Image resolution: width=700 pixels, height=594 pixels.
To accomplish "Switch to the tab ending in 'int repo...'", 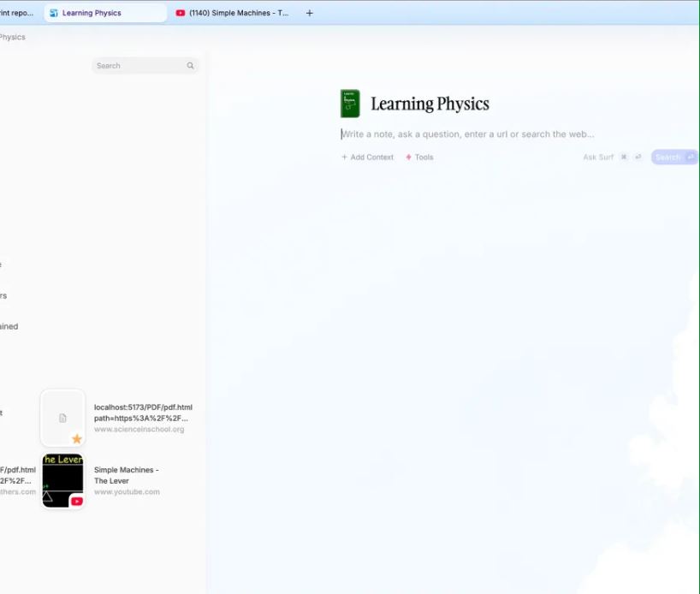I will 18,13.
